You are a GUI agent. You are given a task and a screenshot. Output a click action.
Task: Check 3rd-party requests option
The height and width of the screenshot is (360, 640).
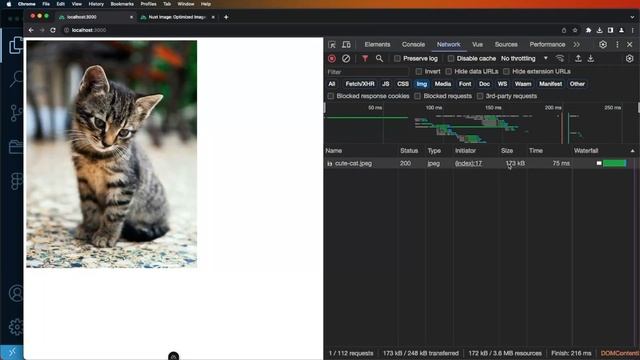(480, 96)
